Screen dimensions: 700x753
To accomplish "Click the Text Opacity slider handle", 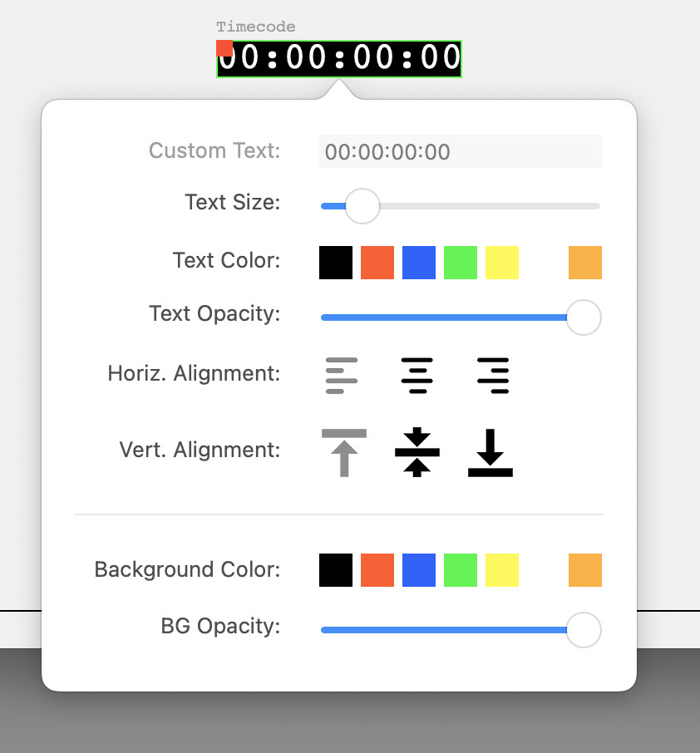I will click(584, 317).
